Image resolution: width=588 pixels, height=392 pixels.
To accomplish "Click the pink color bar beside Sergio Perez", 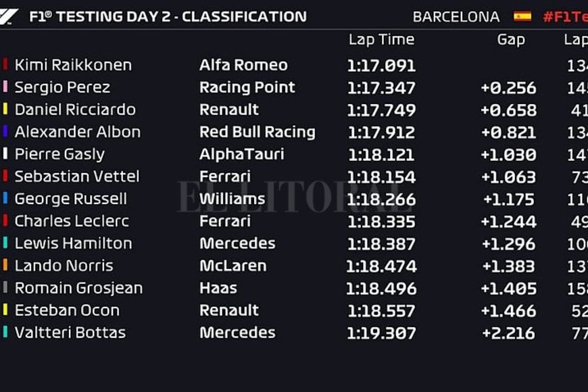I will point(5,87).
